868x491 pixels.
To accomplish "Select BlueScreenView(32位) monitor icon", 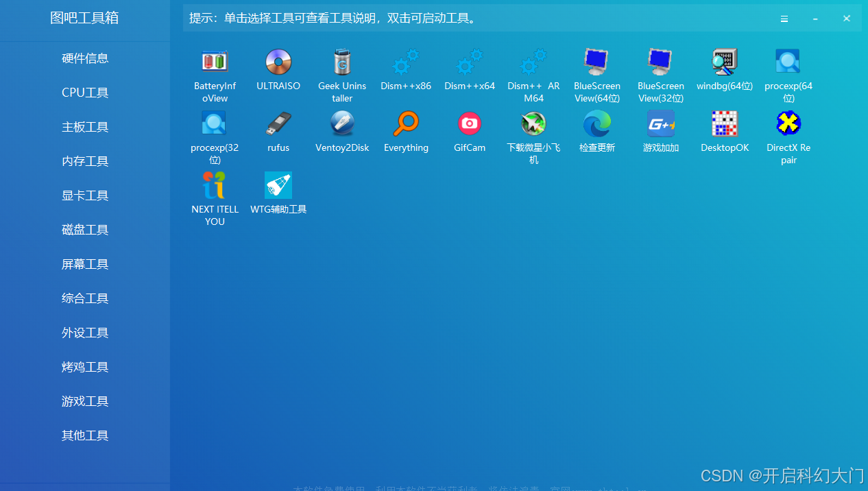I will 661,62.
